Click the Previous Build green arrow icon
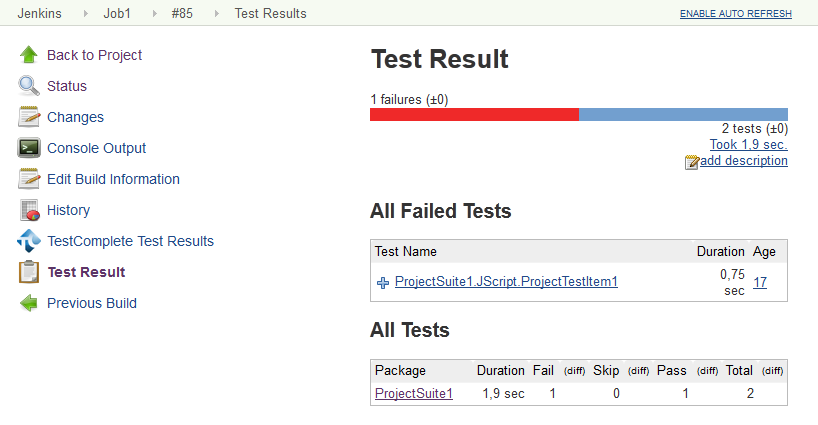The height and width of the screenshot is (425, 818). [x=29, y=303]
